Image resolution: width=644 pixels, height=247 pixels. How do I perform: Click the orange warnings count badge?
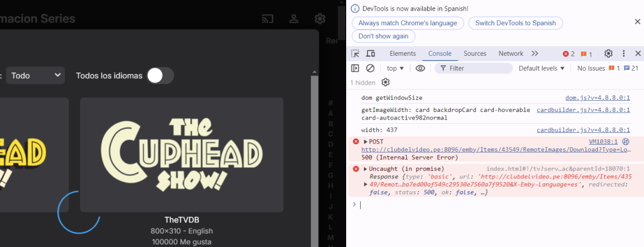pos(587,54)
